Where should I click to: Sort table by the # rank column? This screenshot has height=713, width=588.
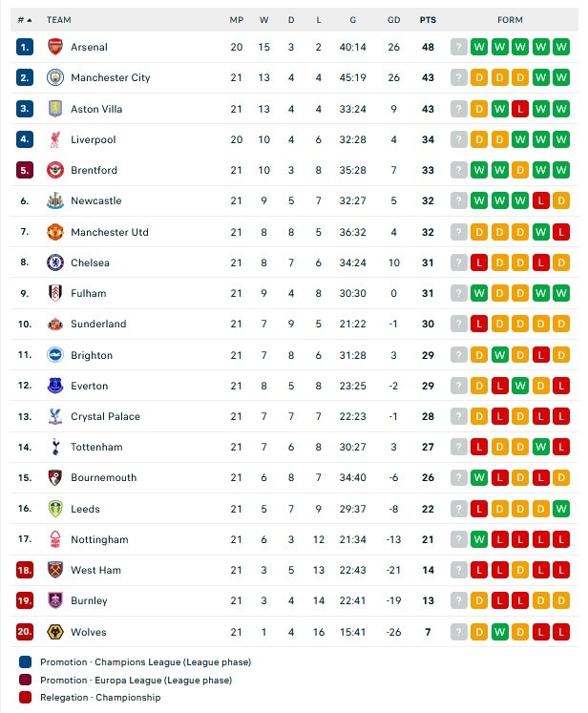tap(24, 19)
